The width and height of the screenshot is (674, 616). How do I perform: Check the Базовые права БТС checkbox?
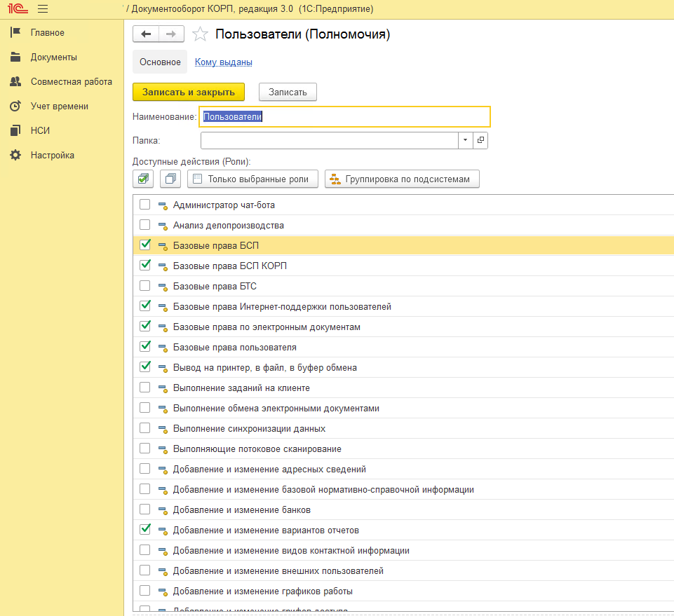click(145, 286)
